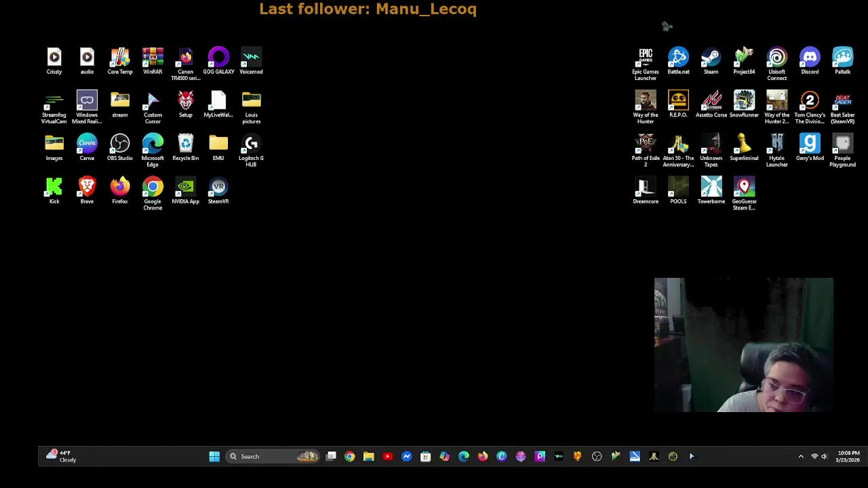
Task: Open the weather widget showing Cloudy
Action: [61, 456]
